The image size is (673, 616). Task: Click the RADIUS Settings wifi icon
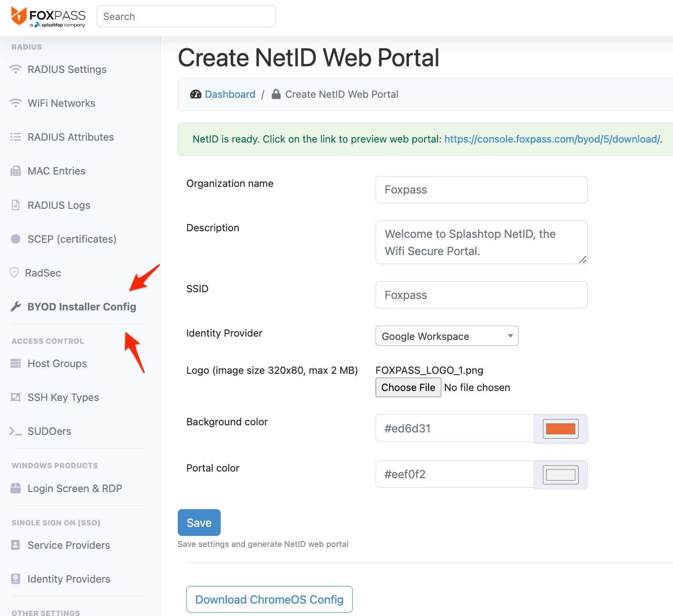(x=16, y=69)
